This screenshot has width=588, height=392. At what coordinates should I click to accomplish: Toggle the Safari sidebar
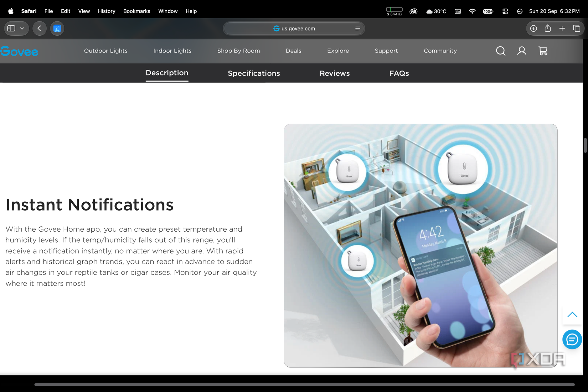[x=11, y=29]
